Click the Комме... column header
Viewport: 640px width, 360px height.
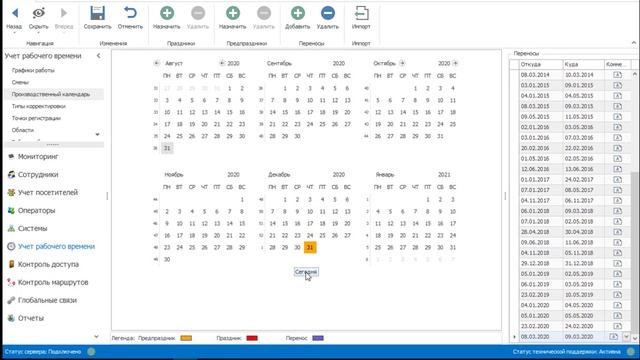coord(618,64)
